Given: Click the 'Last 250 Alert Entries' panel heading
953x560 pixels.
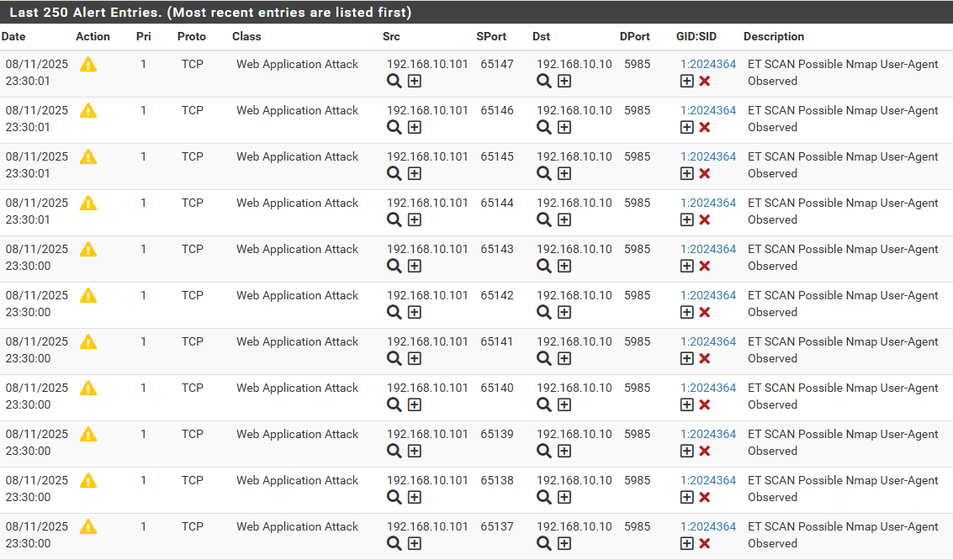Looking at the screenshot, I should point(210,12).
